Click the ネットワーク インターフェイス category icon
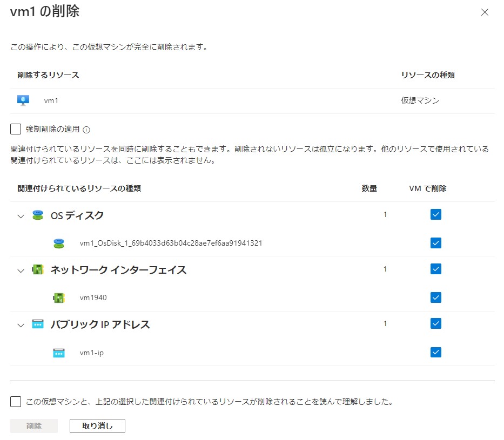 coord(37,270)
